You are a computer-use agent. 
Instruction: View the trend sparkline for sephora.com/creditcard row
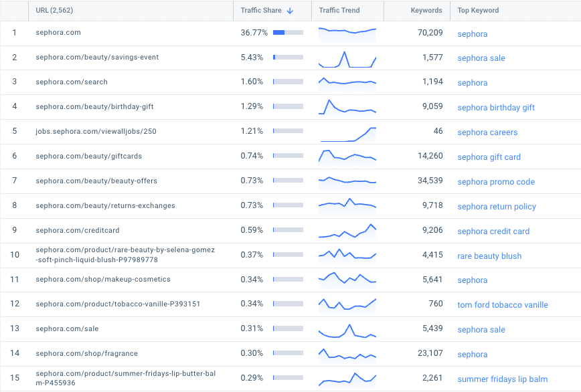(x=347, y=231)
